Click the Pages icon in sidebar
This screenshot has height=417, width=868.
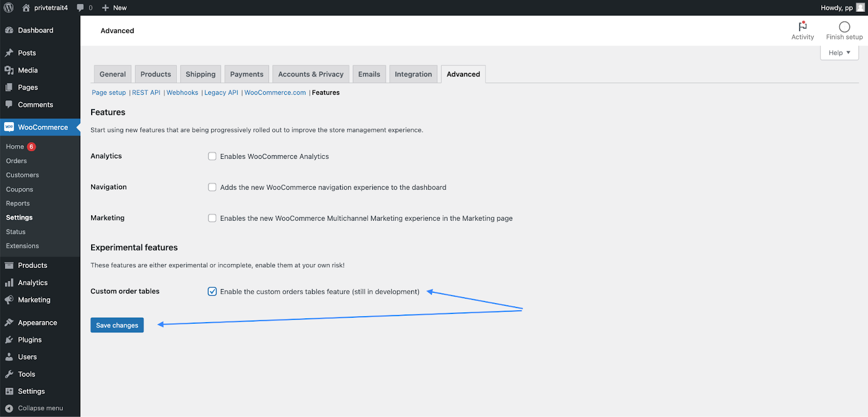coord(9,87)
